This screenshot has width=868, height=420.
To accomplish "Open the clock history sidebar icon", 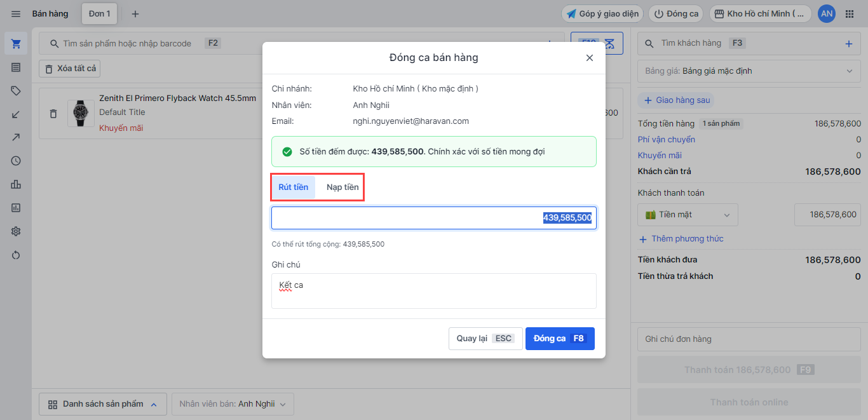I will 16,161.
